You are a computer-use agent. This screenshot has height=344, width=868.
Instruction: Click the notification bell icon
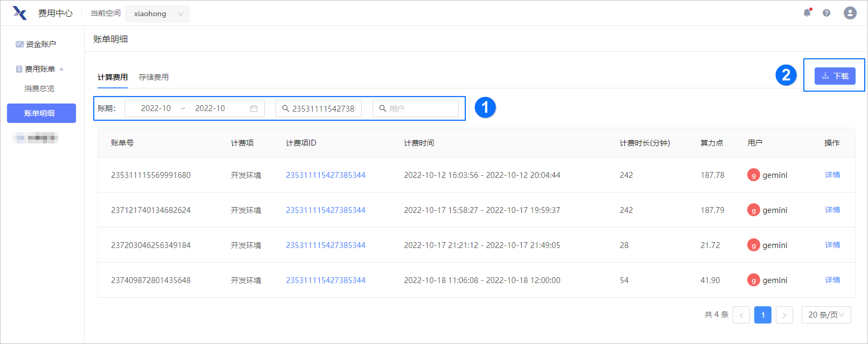click(807, 13)
